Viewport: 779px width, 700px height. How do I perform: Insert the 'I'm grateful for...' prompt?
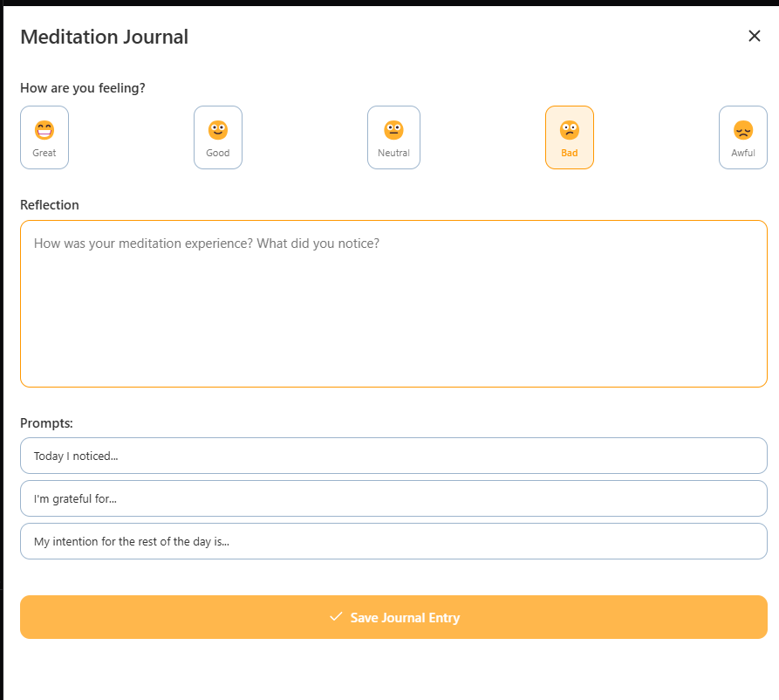(x=394, y=498)
